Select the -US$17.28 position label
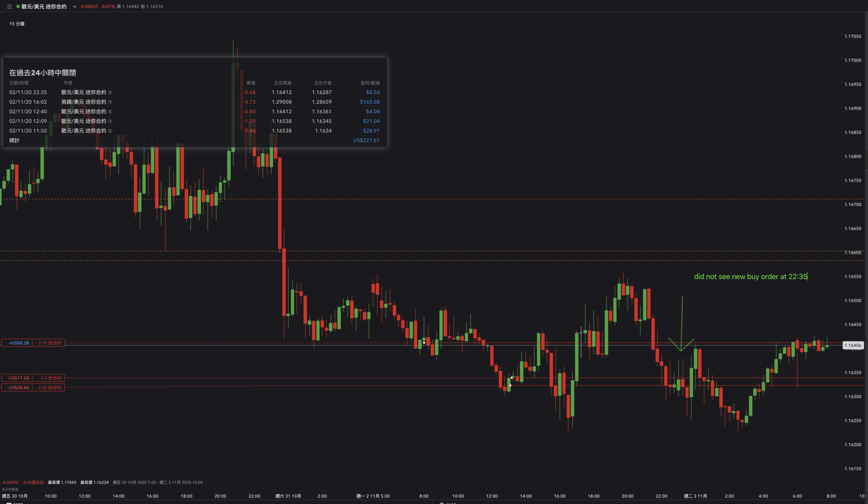 point(19,378)
